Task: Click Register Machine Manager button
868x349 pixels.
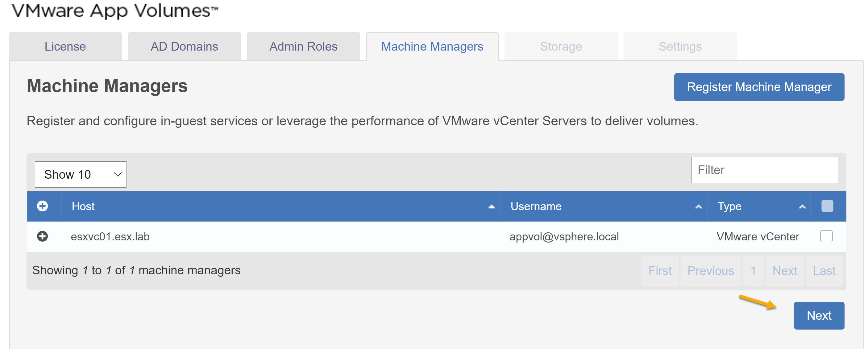Action: [759, 87]
